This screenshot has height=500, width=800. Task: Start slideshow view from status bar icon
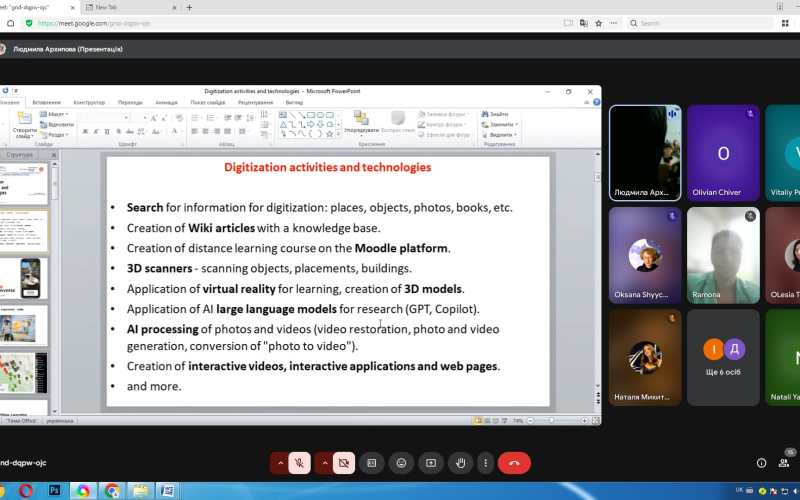[504, 421]
